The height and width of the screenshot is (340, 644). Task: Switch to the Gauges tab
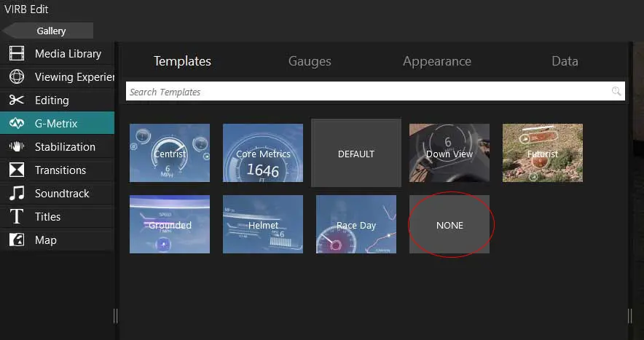310,61
